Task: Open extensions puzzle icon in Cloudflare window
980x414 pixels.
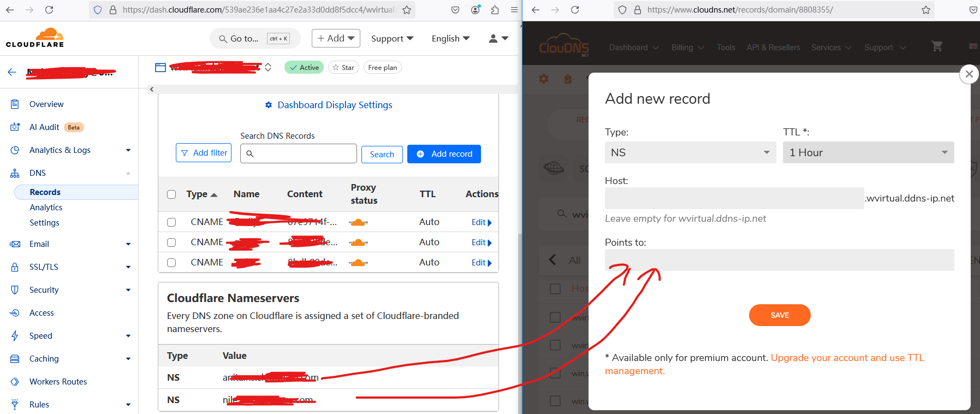Action: (495, 10)
